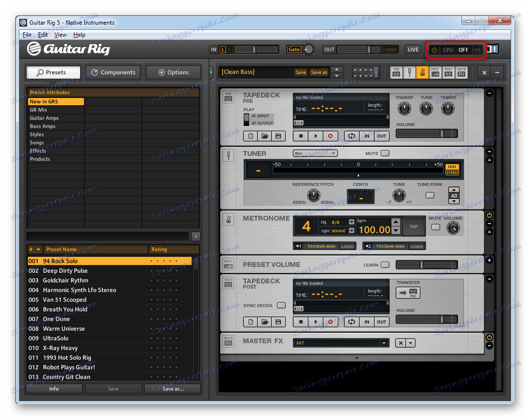Image resolution: width=530 pixels, height=420 pixels.
Task: Click the Preset Volume slider
Action: [427, 265]
